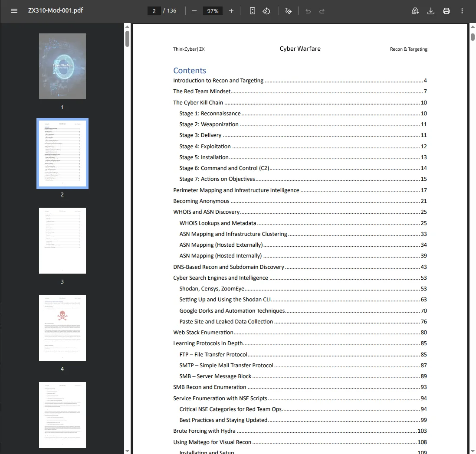This screenshot has width=476, height=454.
Task: Go to Shodan, Censys, ZoomEye
Action: tap(303, 289)
